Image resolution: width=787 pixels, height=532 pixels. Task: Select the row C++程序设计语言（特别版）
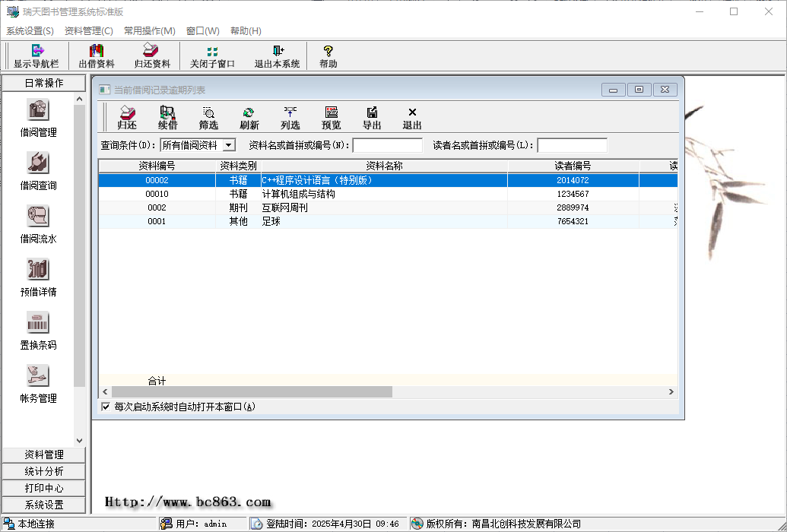(x=388, y=180)
